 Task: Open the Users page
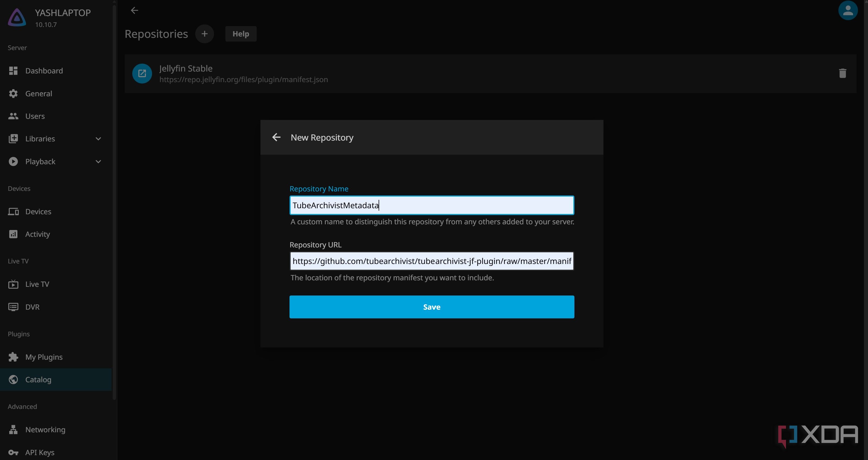[x=56, y=116]
